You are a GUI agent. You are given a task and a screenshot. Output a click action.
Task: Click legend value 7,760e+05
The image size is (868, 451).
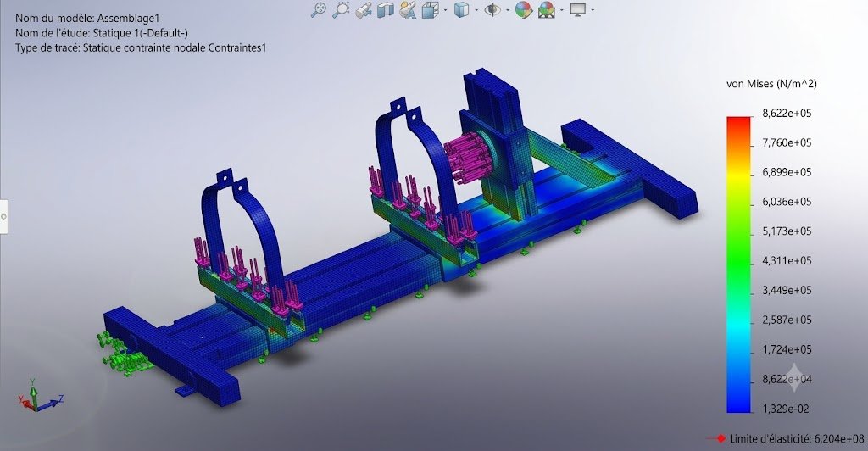(787, 142)
